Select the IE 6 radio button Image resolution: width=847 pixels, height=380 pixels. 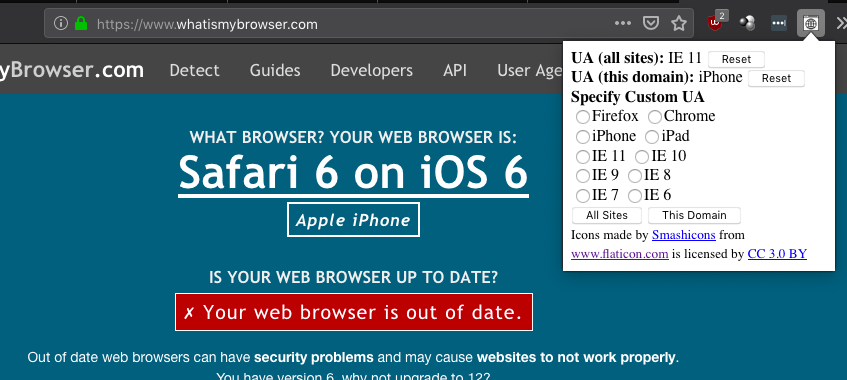click(x=635, y=195)
